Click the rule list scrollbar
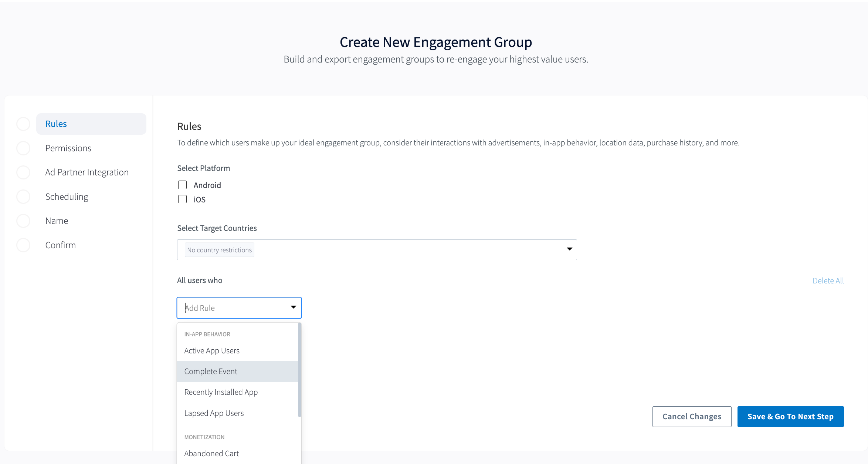 [299, 370]
